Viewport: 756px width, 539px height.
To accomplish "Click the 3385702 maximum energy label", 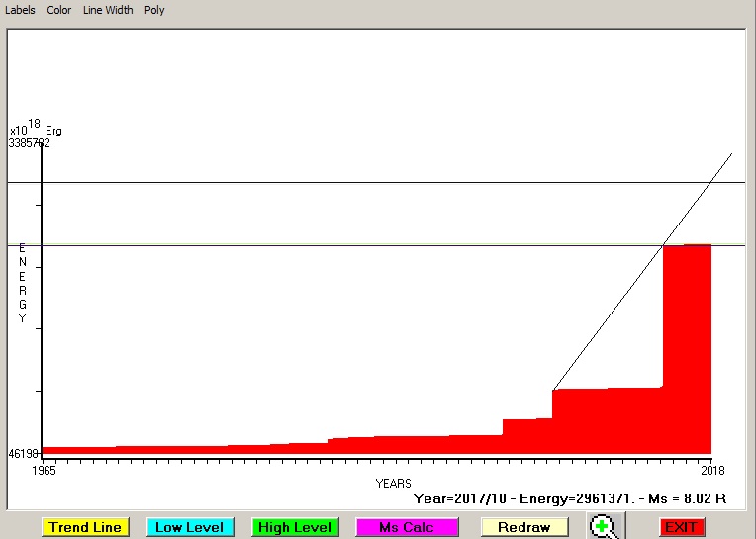I will pos(30,143).
